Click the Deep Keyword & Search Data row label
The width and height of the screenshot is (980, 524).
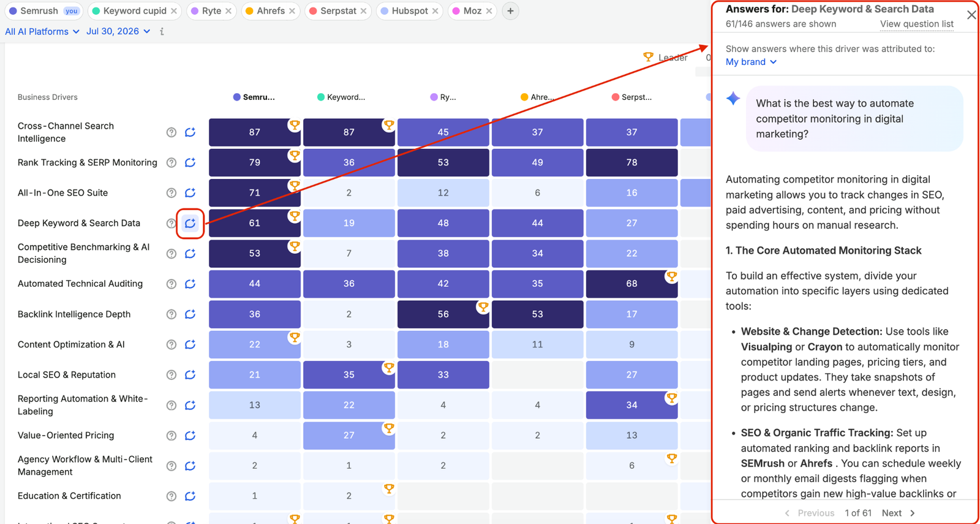79,223
